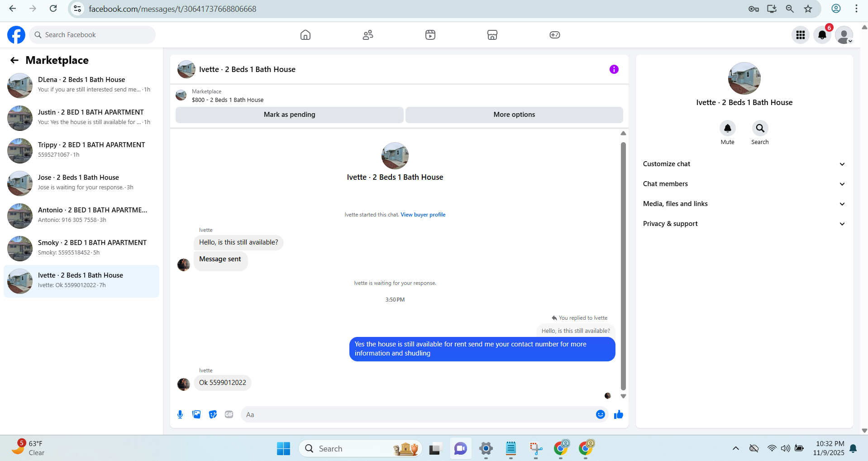Click the back arrow beside Marketplace
Screen dimensions: 868x461
[14, 60]
